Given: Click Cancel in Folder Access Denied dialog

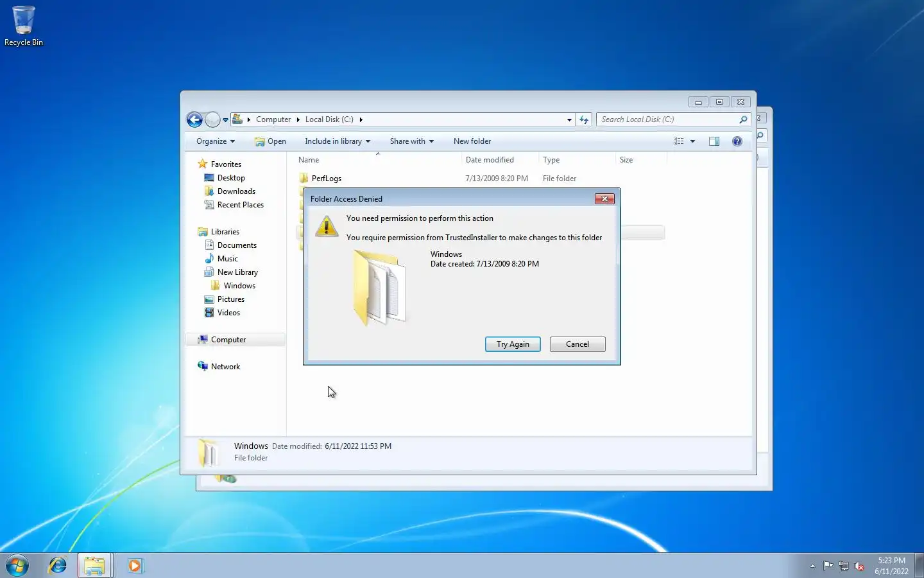Looking at the screenshot, I should coord(577,344).
